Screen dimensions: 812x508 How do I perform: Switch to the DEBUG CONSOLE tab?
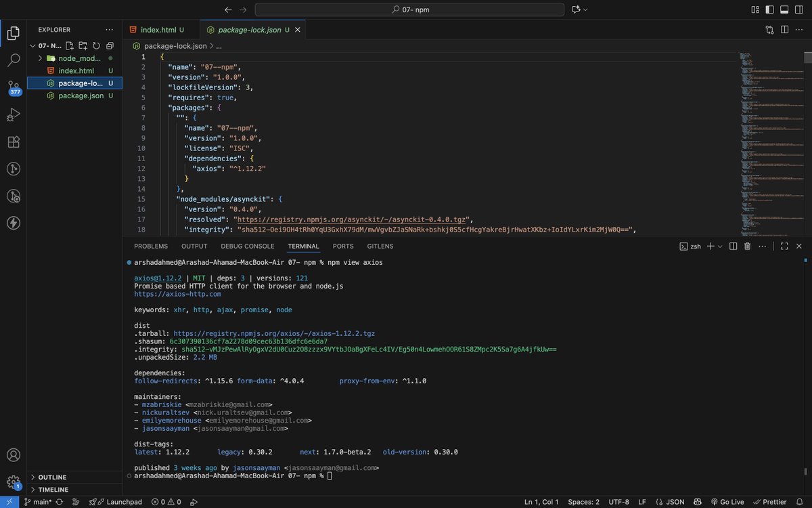tap(248, 247)
